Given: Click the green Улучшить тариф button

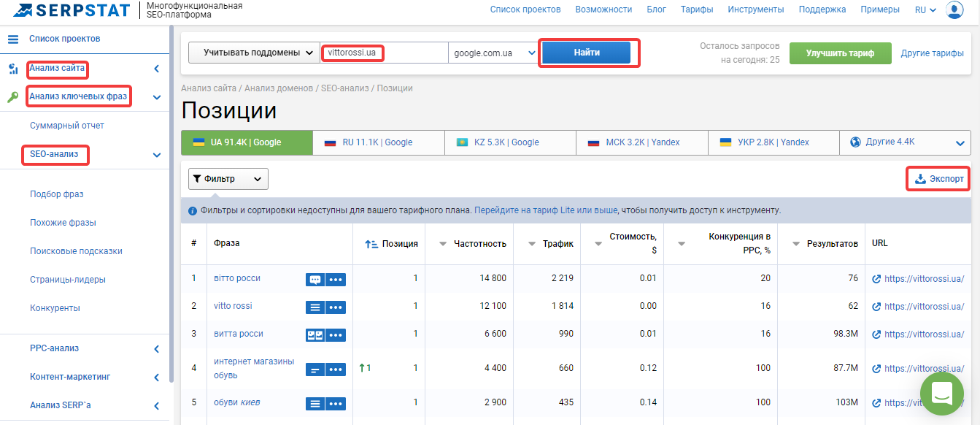Looking at the screenshot, I should 841,53.
